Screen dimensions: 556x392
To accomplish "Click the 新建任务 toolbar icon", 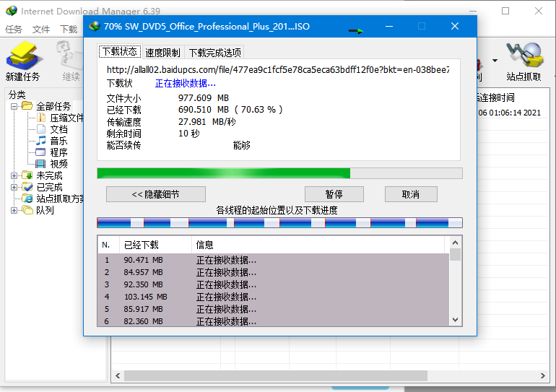I will (23, 56).
